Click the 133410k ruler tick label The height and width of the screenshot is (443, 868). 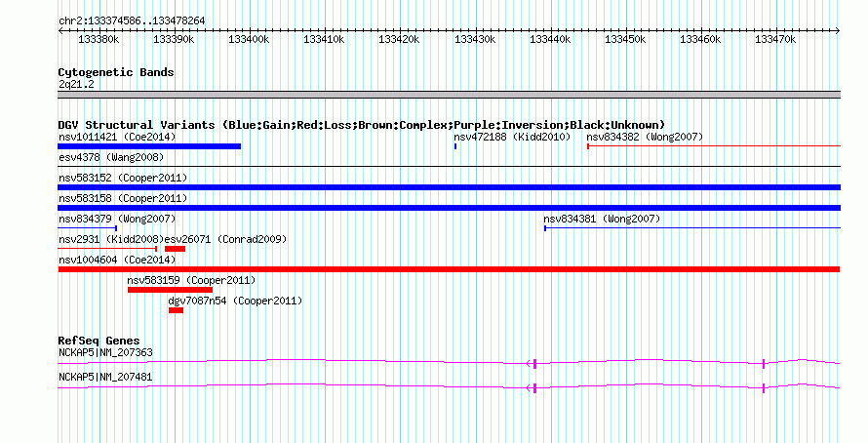325,39
